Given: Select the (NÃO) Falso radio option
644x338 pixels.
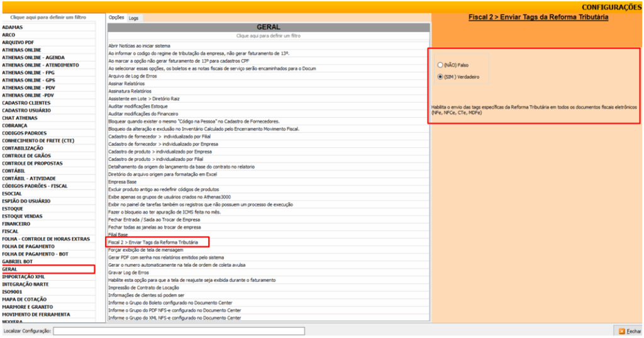Looking at the screenshot, I should [440, 65].
